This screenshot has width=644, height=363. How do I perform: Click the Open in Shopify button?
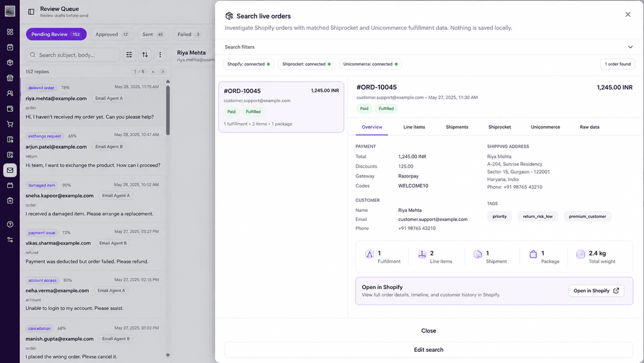coord(596,291)
